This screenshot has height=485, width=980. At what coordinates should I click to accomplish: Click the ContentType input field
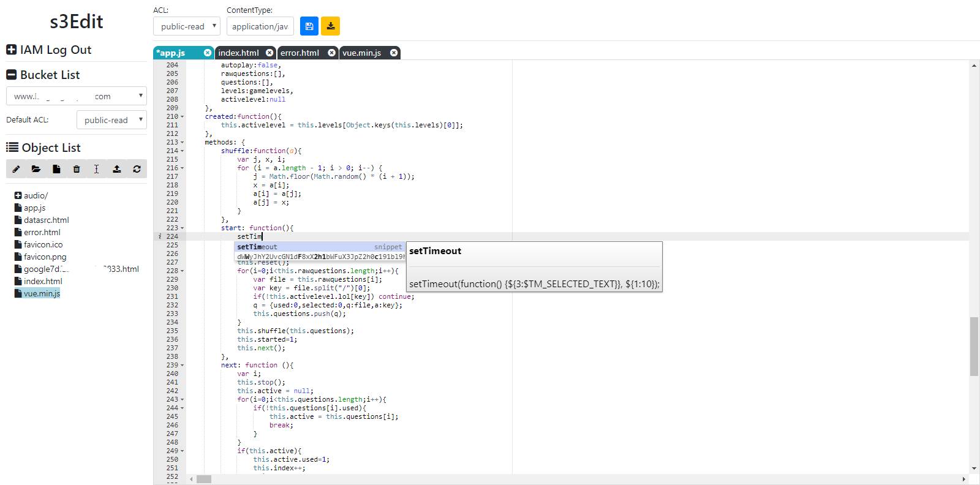tap(260, 26)
